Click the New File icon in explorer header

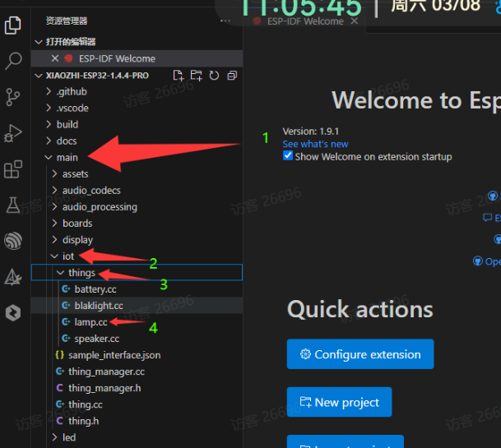(x=179, y=76)
